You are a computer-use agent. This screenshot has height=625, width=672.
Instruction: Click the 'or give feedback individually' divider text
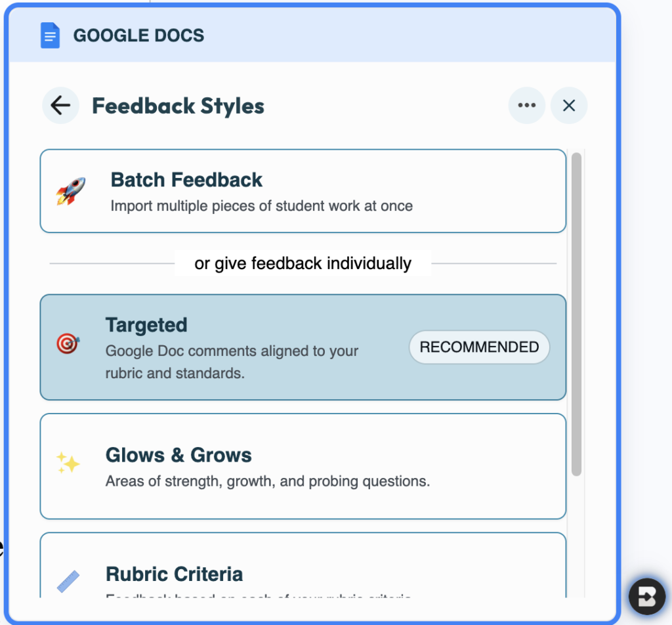click(303, 263)
